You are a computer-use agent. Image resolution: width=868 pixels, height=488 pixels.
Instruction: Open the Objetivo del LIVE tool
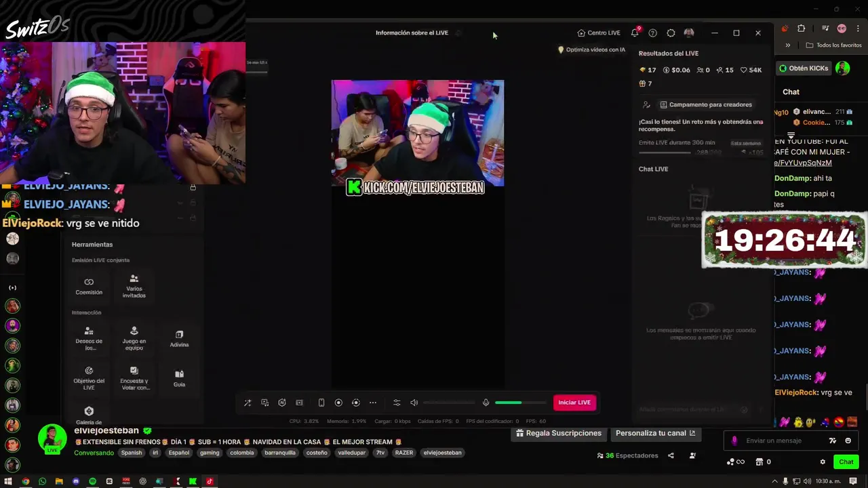(x=89, y=378)
